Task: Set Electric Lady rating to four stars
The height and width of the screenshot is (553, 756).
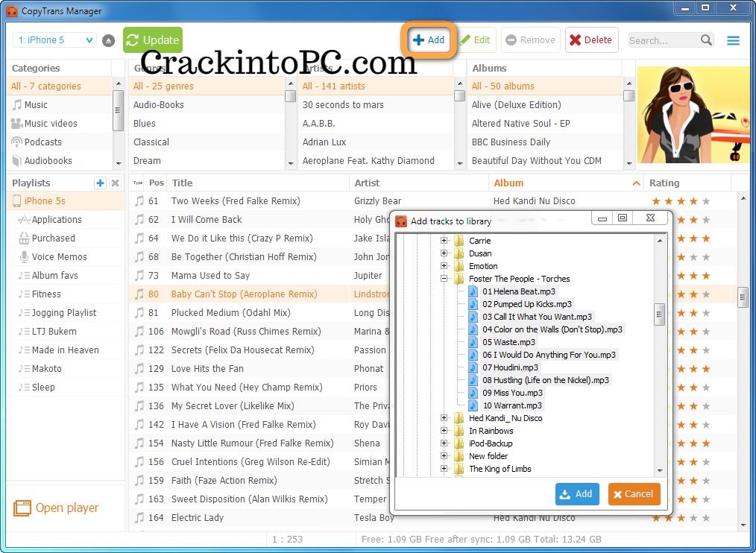Action: (x=693, y=518)
